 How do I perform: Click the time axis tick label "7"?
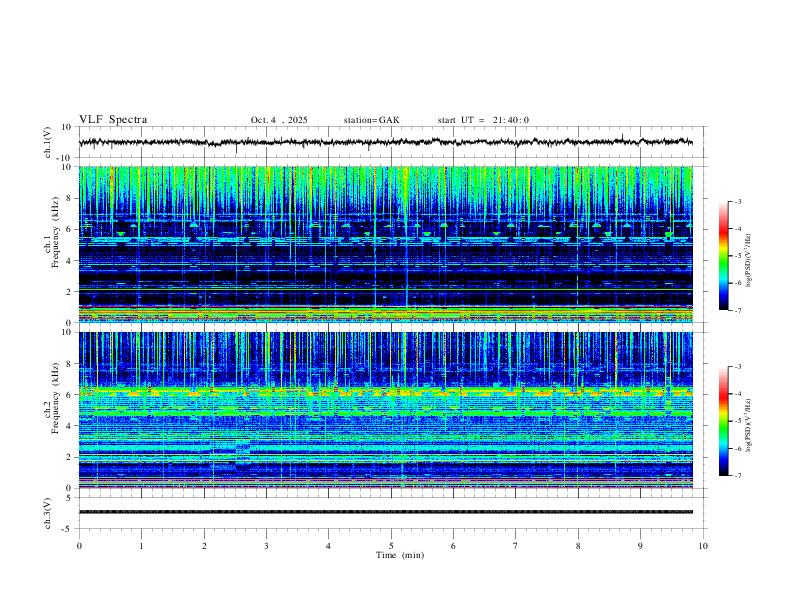516,546
